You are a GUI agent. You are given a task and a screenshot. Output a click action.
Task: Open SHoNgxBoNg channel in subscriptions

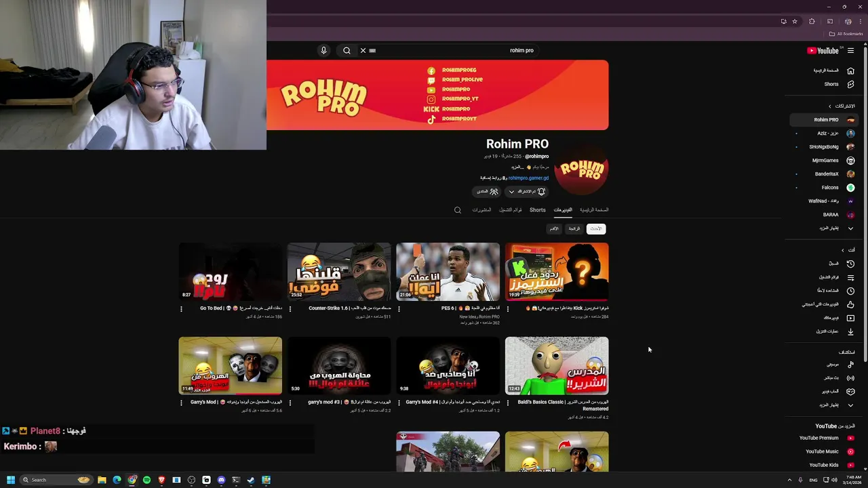tap(823, 146)
